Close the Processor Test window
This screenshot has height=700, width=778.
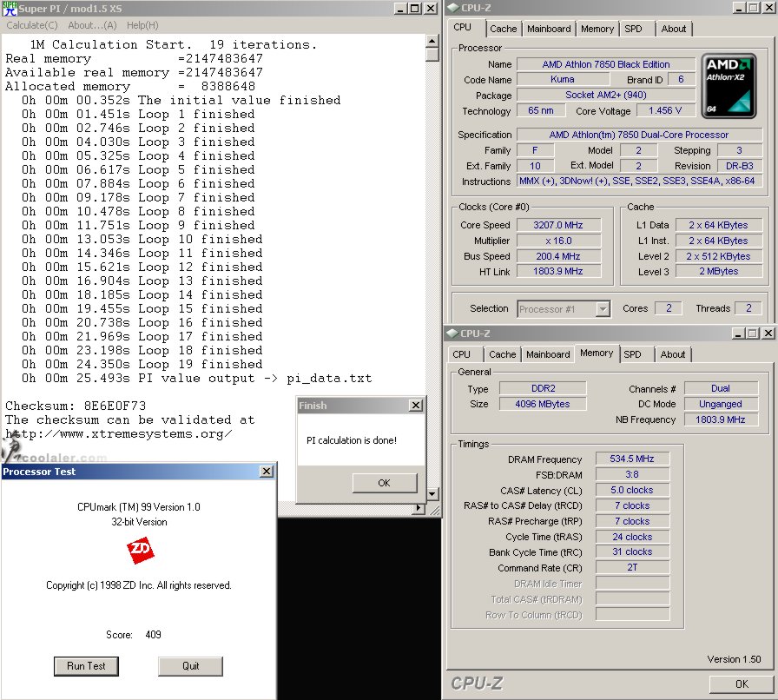click(267, 472)
